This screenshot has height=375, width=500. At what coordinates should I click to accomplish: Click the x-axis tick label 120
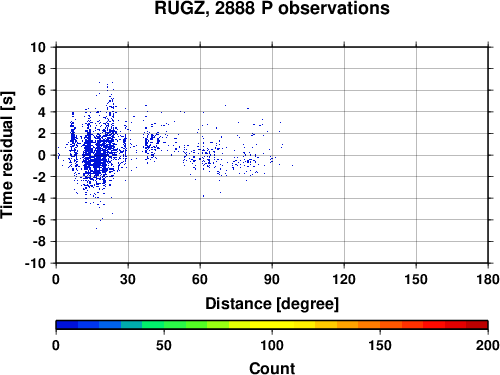[344, 279]
